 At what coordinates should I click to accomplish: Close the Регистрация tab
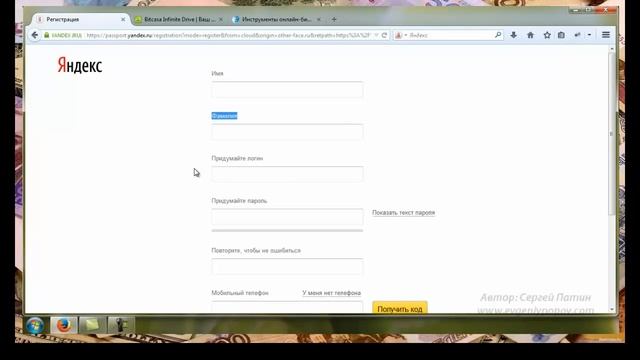(123, 19)
